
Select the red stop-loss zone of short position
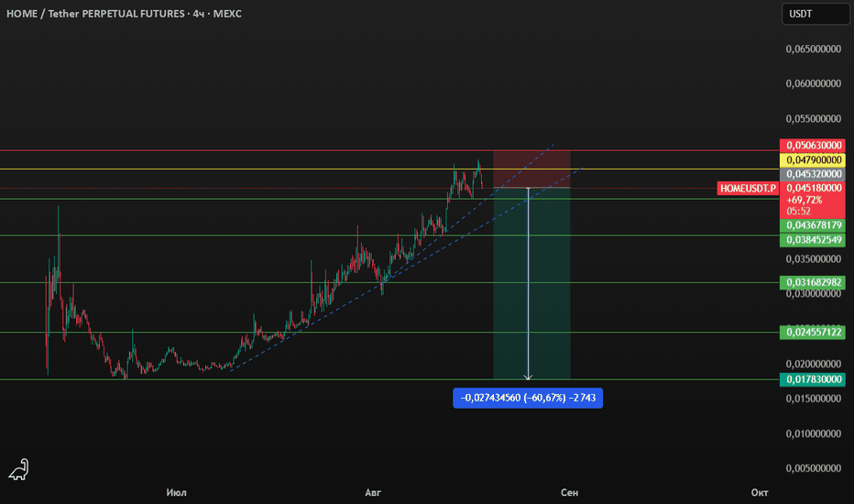531,169
